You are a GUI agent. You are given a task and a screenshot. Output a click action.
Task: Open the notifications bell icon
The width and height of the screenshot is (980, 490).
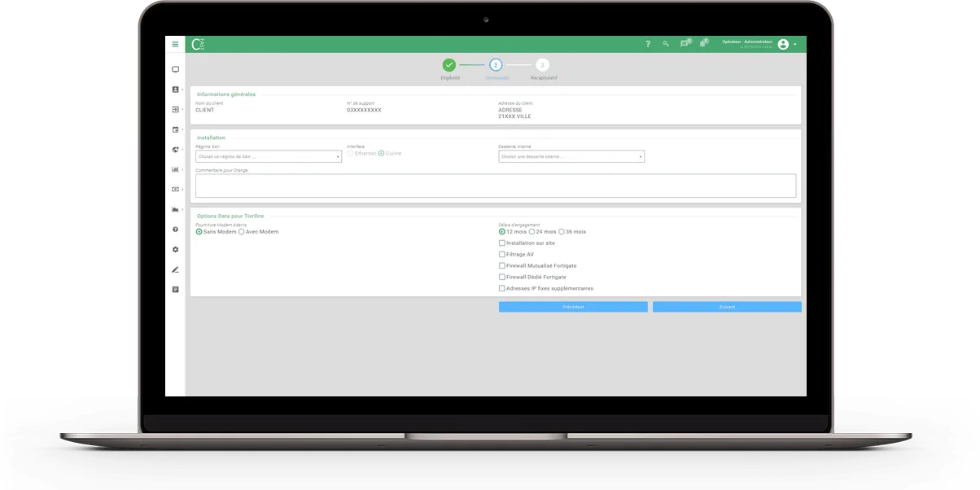coord(703,43)
